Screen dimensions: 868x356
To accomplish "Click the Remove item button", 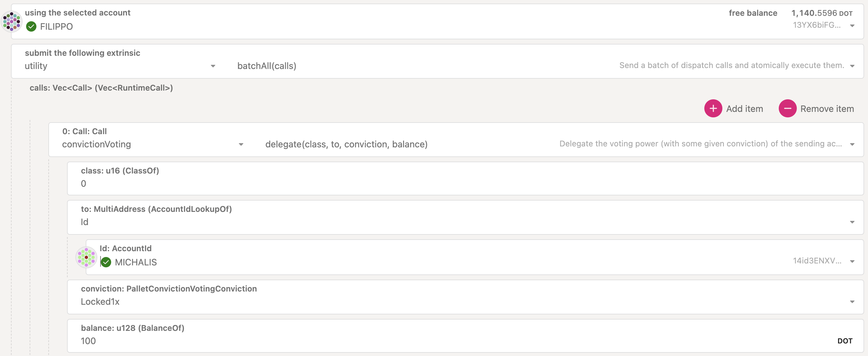I will [x=827, y=109].
